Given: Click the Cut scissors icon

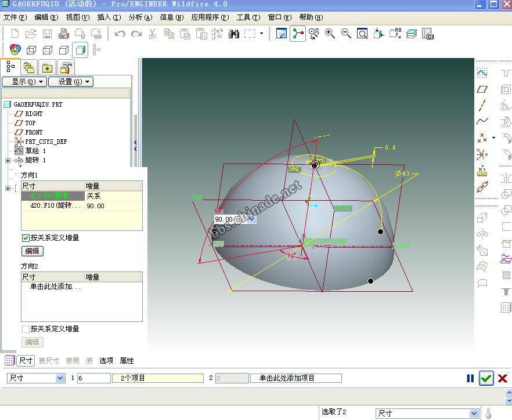Looking at the screenshot, I should (152, 34).
